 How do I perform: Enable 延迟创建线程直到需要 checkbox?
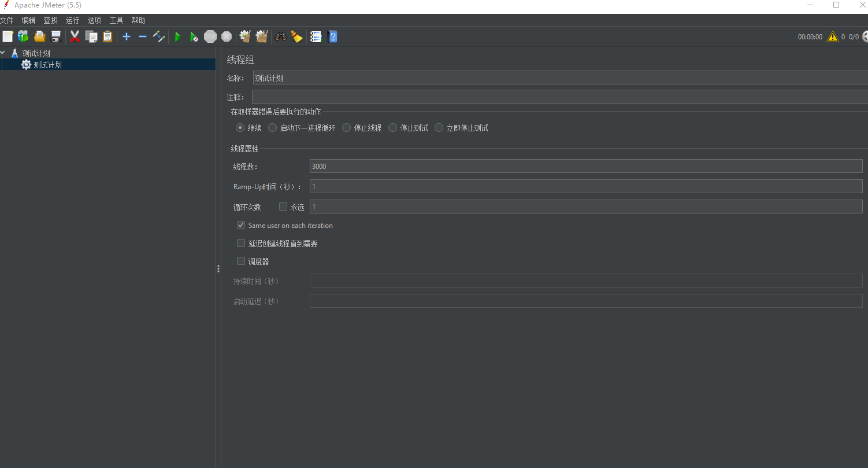pos(241,244)
